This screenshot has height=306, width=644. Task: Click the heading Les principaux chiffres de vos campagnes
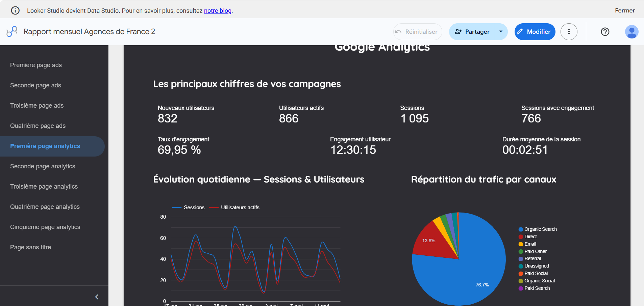pos(247,84)
